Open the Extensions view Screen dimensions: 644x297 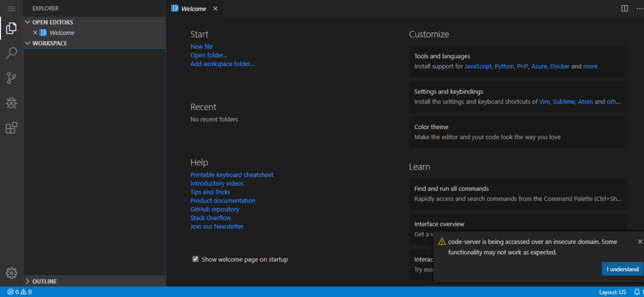pos(11,128)
